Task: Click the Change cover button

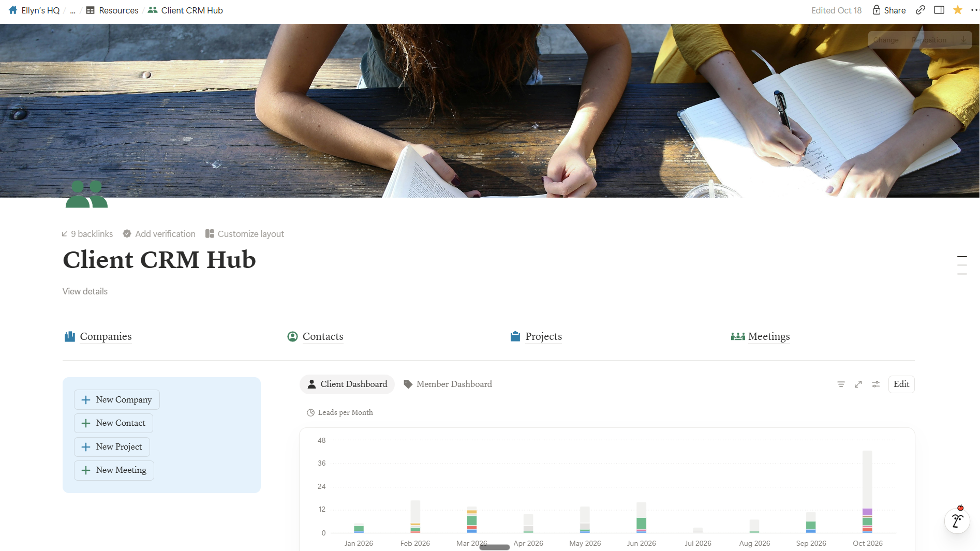Action: 886,40
